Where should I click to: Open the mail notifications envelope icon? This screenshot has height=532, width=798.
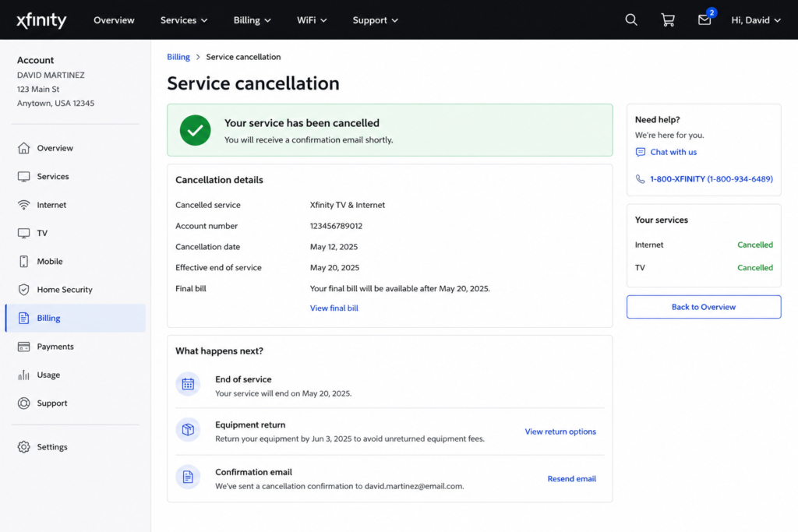(704, 19)
